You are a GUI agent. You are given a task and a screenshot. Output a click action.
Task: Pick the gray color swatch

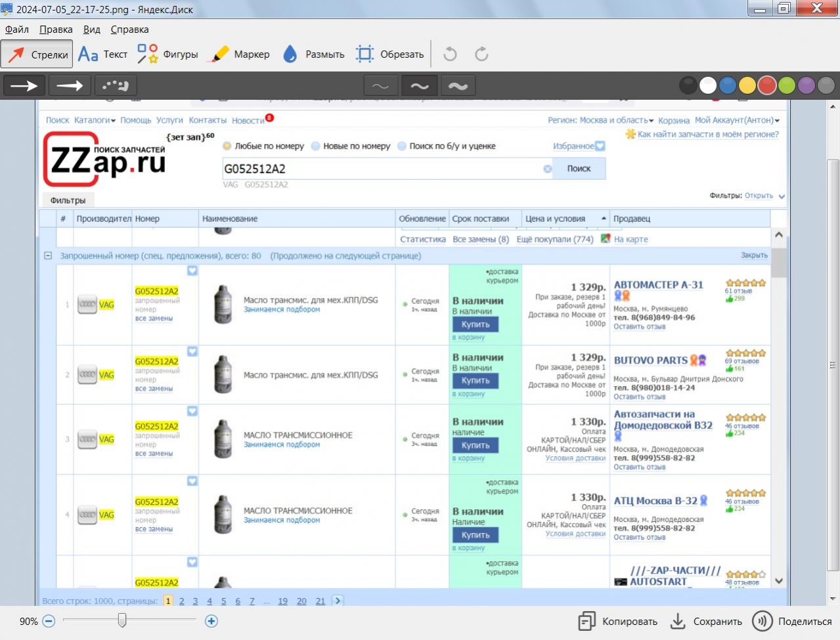(826, 85)
